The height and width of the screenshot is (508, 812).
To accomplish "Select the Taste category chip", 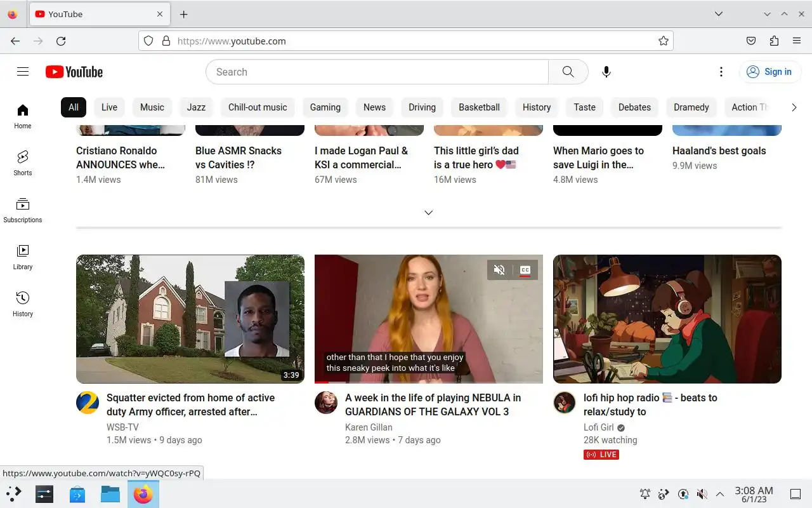I will pos(585,107).
